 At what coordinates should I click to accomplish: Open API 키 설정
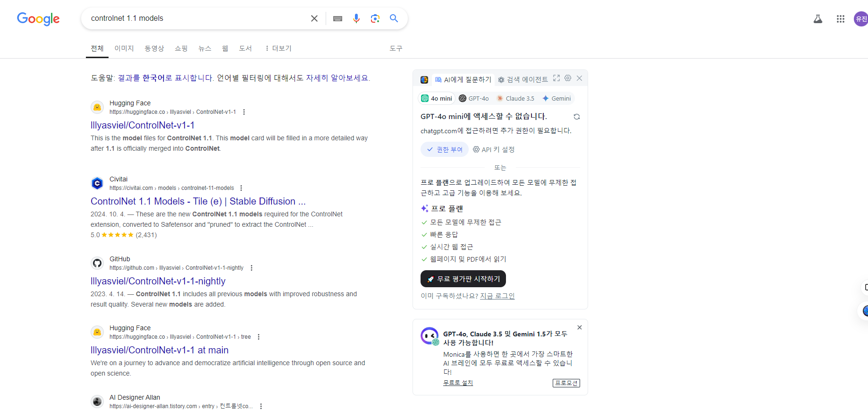point(494,149)
